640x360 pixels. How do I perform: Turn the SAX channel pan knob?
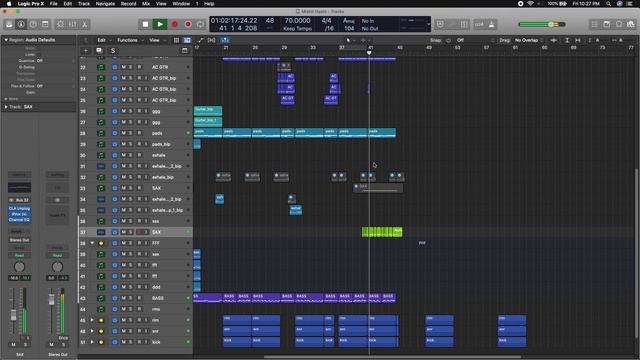click(19, 267)
